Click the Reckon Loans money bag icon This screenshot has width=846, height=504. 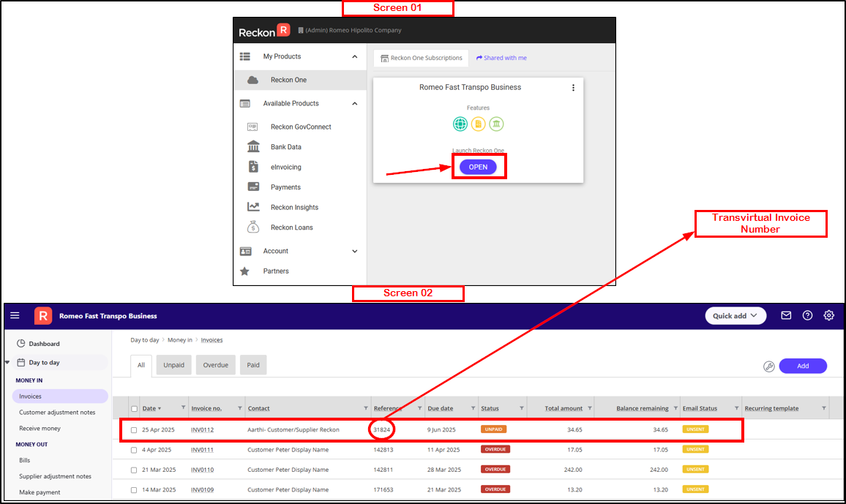click(253, 227)
